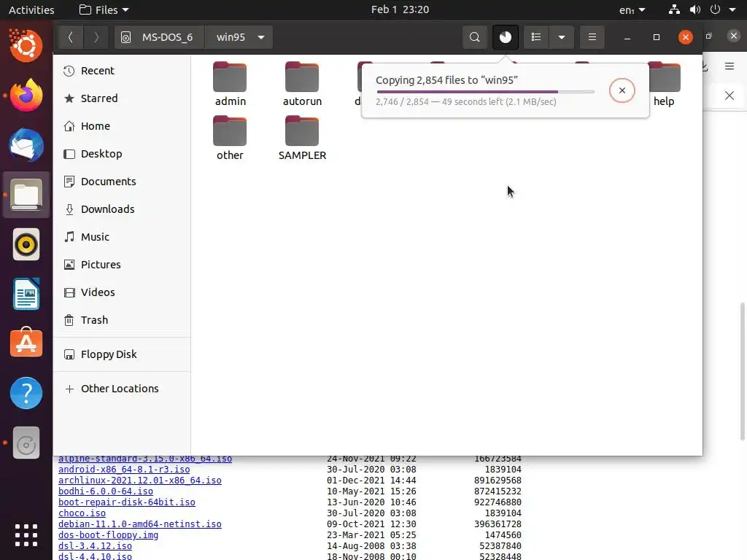This screenshot has height=560, width=747.
Task: Open archlinux-2021.12.01-x86_64.iso link
Action: click(x=139, y=481)
